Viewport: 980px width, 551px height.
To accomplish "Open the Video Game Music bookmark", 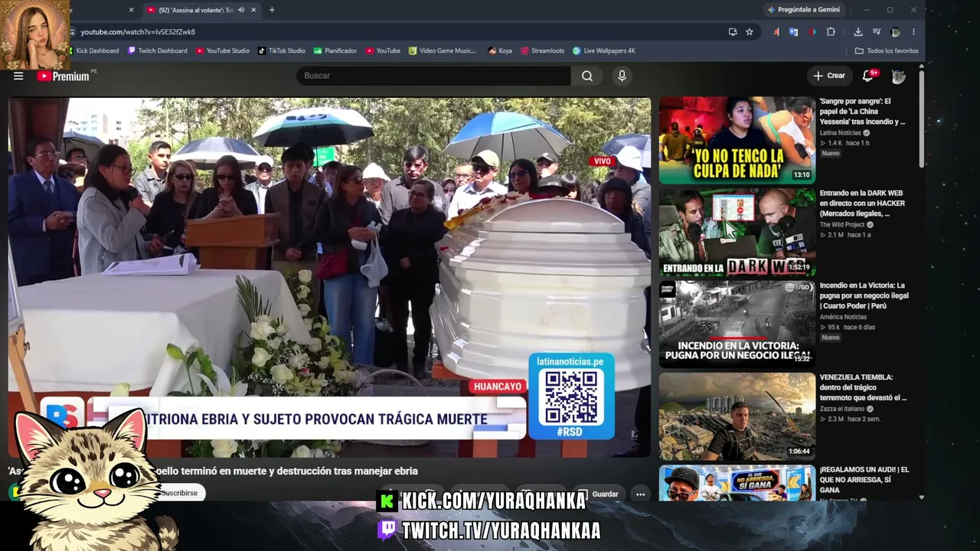I will point(443,51).
